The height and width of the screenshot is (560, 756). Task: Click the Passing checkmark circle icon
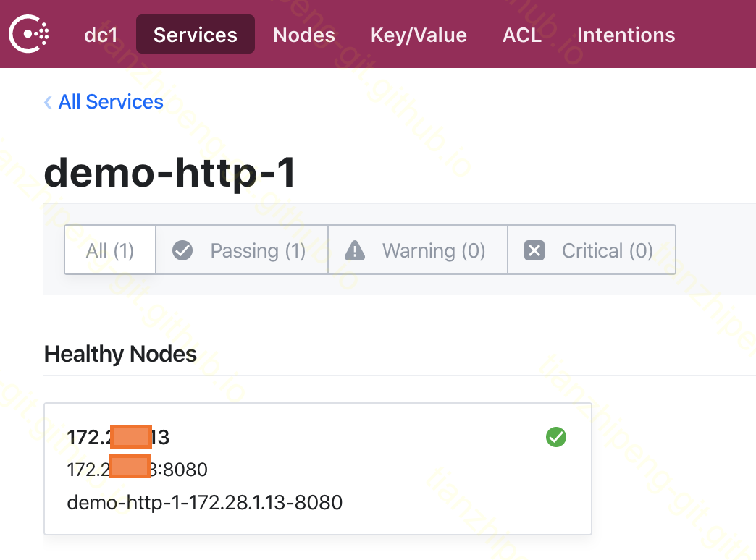[x=182, y=250]
